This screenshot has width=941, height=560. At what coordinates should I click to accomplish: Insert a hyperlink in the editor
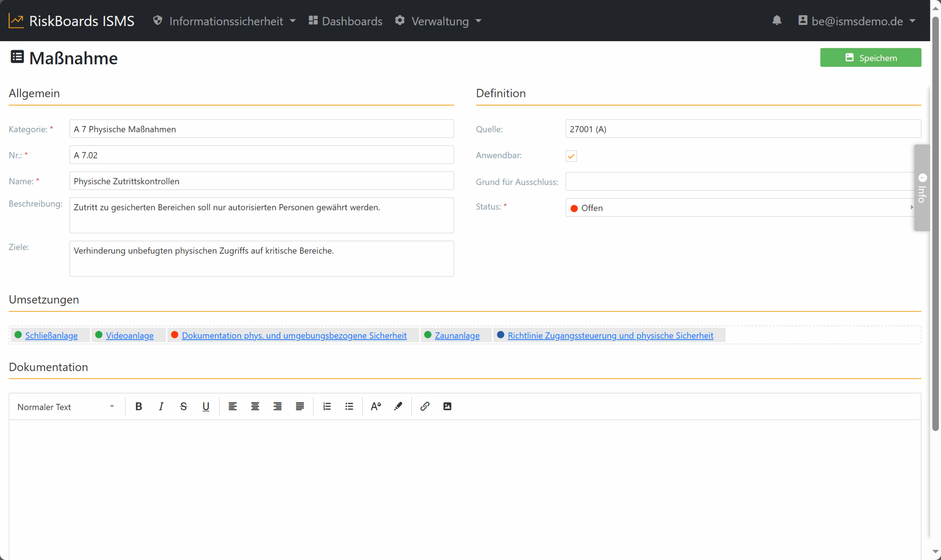(425, 406)
